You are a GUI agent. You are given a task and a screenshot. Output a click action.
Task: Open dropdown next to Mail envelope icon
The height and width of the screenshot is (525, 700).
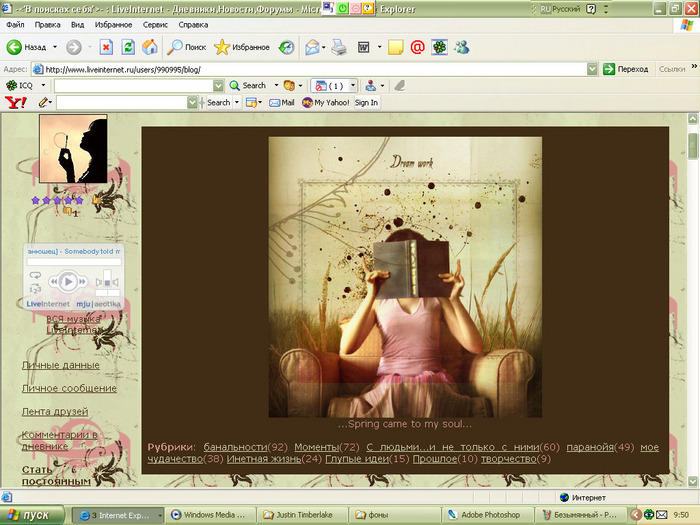point(324,47)
